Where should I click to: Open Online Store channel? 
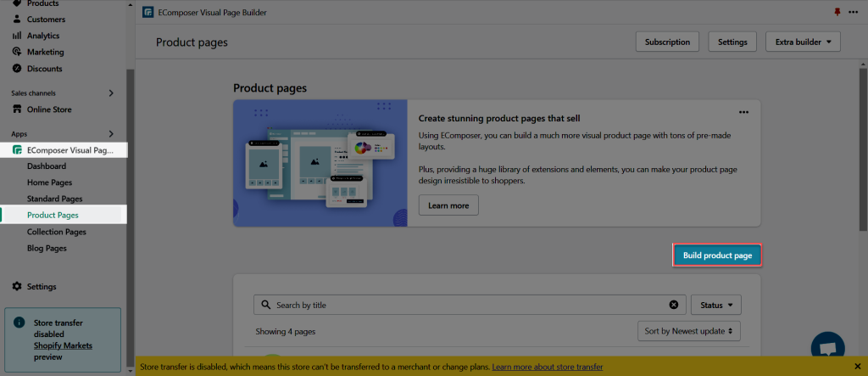pos(49,109)
